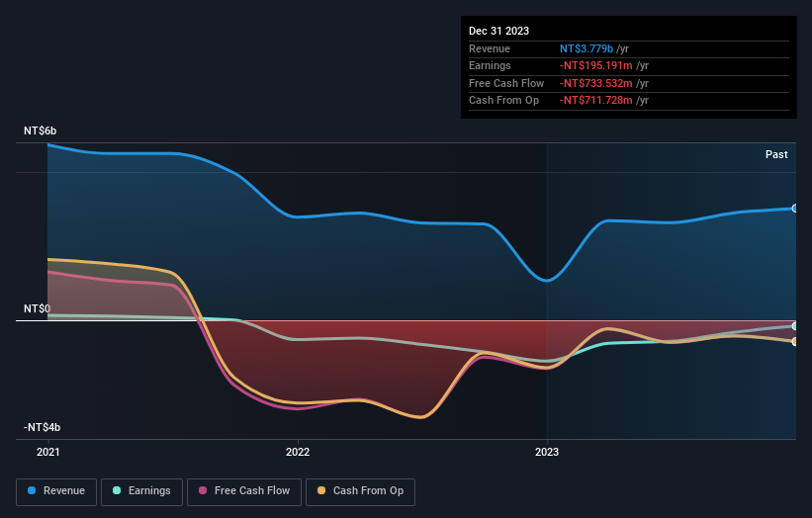Click the Earnings line endpoint marker
Viewport: 812px width, 518px height.
794,326
